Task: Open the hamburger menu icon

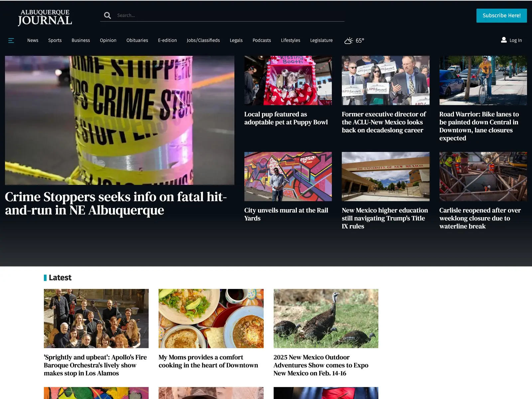Action: coord(11,41)
